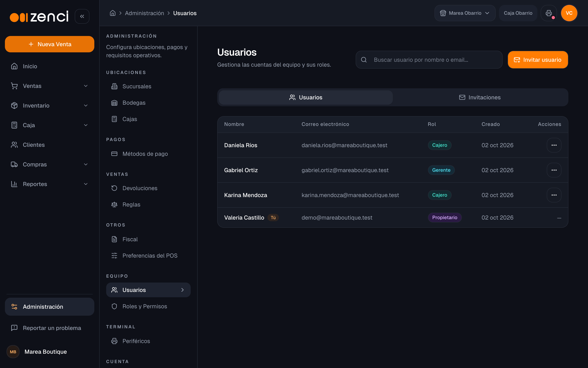Open Preferencias del POS
Viewport: 588px width, 368px height.
(148, 256)
